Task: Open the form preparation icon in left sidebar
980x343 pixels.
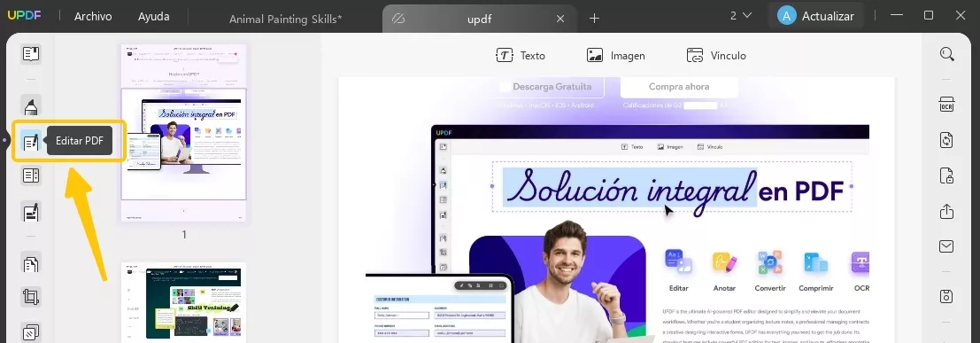Action: [x=31, y=175]
